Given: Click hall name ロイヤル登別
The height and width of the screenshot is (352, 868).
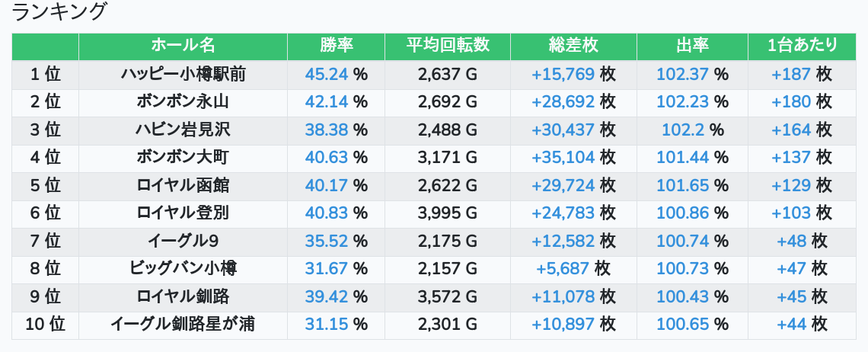Looking at the screenshot, I should point(183,213).
